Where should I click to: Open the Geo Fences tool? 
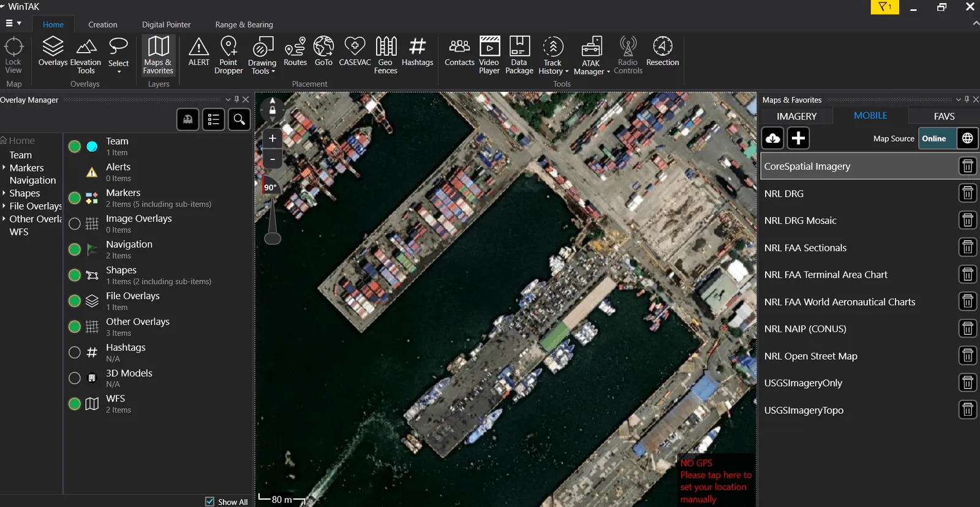[x=386, y=55]
